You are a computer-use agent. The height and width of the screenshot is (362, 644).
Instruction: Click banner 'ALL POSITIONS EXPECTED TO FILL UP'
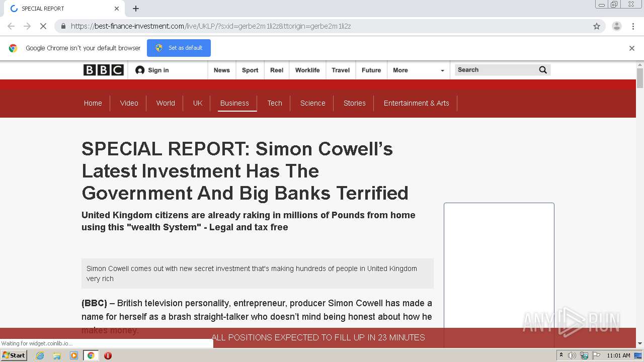point(318,337)
